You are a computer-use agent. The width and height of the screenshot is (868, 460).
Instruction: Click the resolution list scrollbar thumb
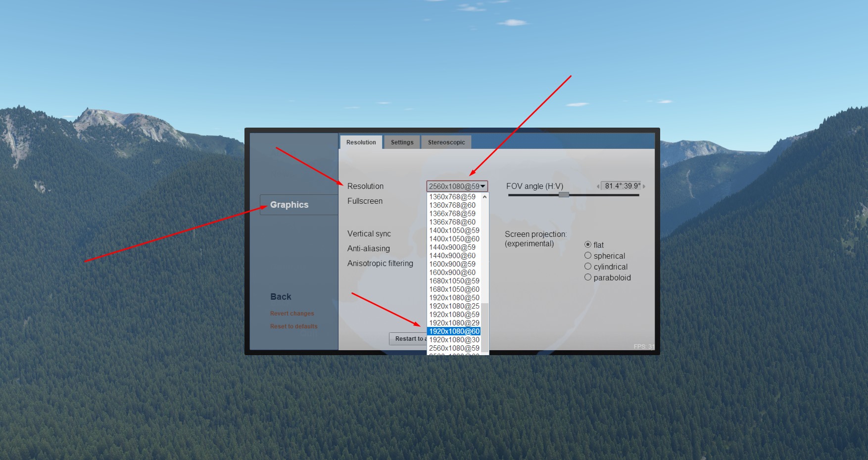point(485,327)
